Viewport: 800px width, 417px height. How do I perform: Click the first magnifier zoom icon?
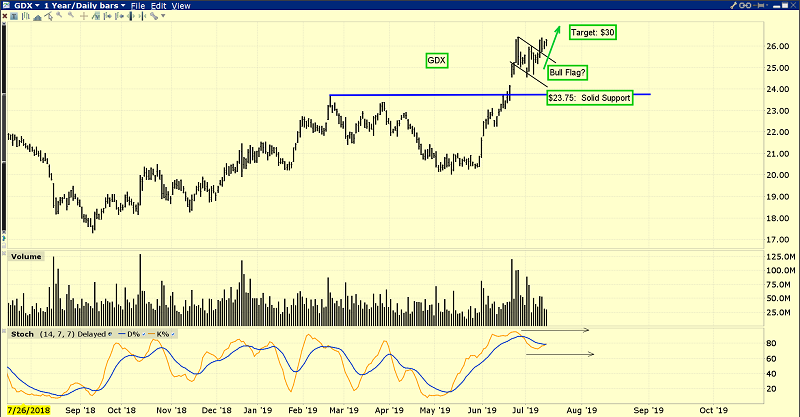(59, 15)
